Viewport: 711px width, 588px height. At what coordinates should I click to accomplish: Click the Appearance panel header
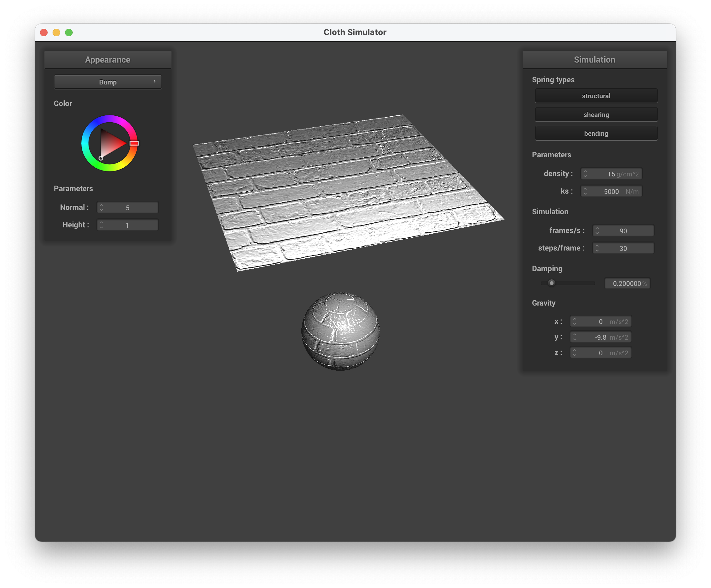[108, 60]
